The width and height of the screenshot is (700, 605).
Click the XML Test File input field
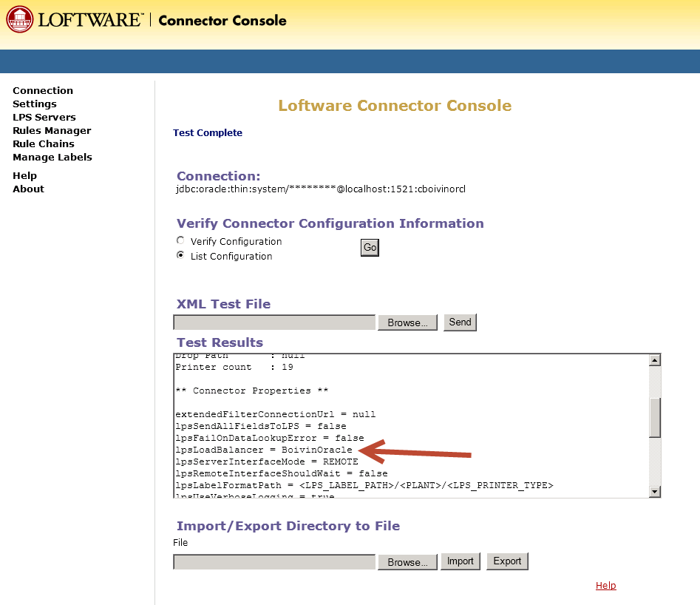(273, 322)
